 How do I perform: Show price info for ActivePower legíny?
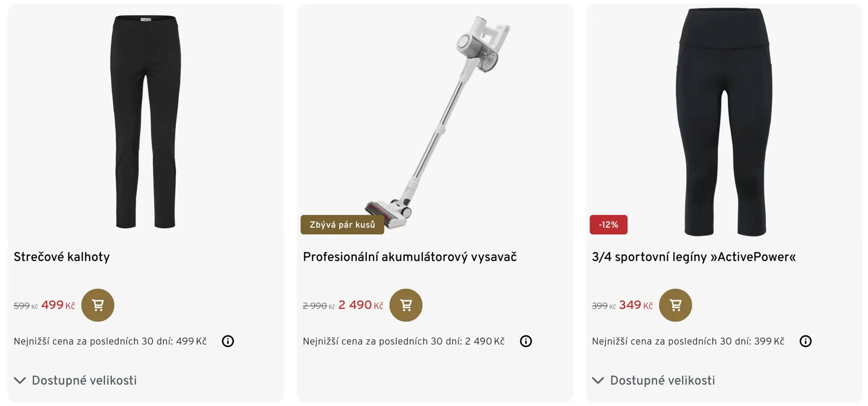(806, 341)
